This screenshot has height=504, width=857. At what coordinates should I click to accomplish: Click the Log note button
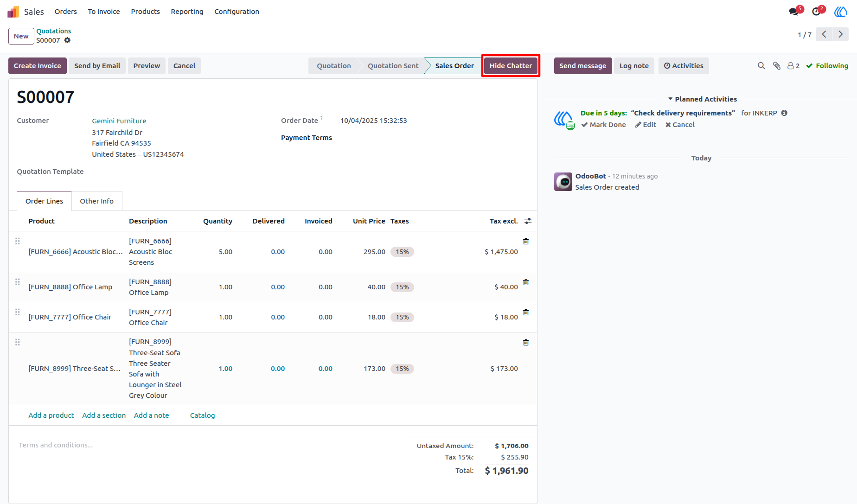tap(634, 66)
